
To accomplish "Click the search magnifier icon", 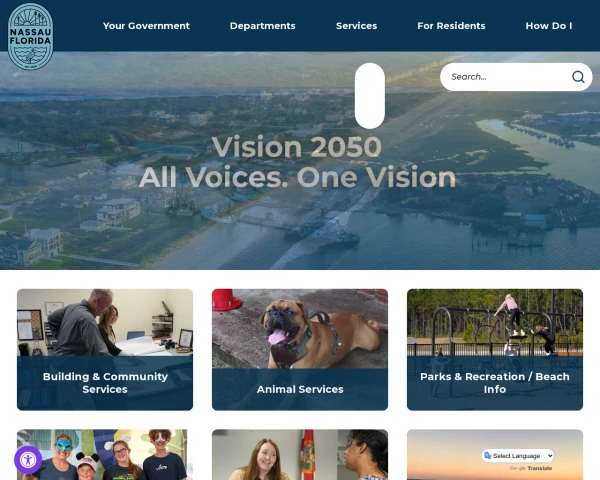I will (578, 77).
